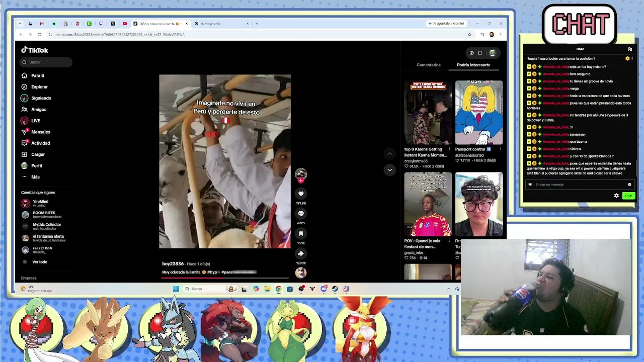Open the Passport control video thumbnail
The height and width of the screenshot is (362, 644).
[x=478, y=113]
